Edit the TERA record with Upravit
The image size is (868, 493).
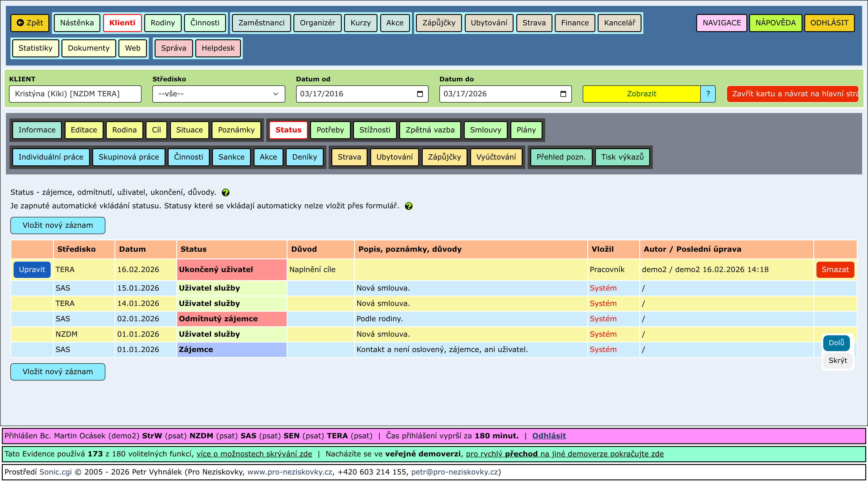coord(32,270)
